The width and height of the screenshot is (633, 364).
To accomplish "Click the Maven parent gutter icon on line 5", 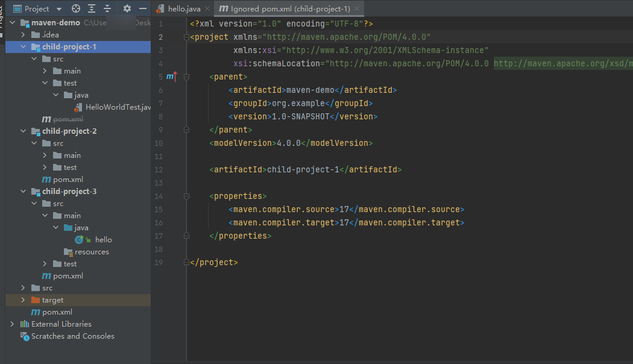I will (172, 77).
